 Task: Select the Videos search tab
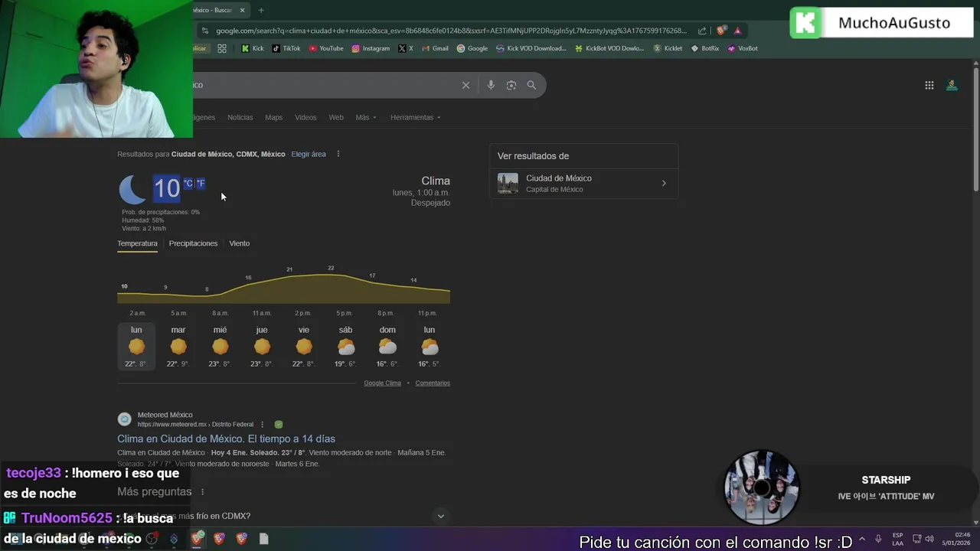(x=305, y=117)
